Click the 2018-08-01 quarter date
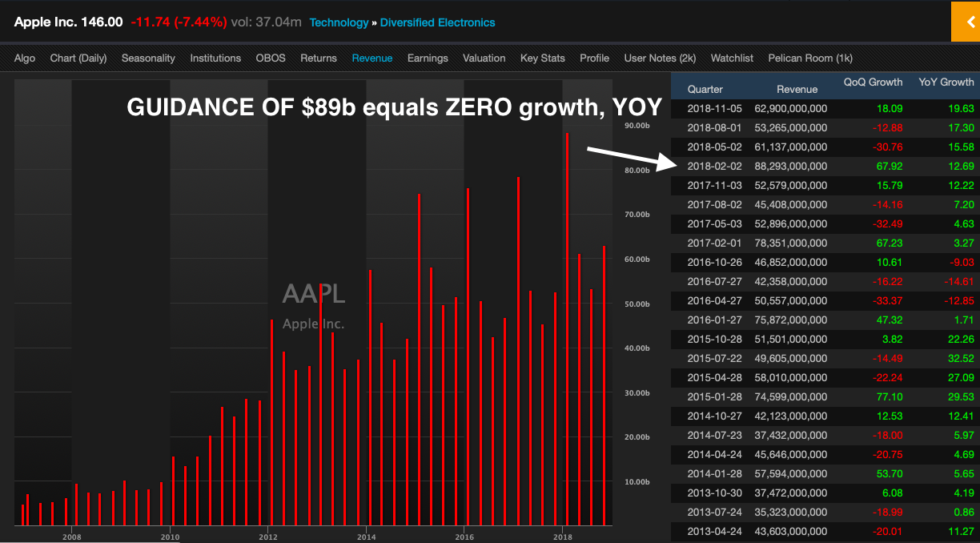980x543 pixels. 715,127
